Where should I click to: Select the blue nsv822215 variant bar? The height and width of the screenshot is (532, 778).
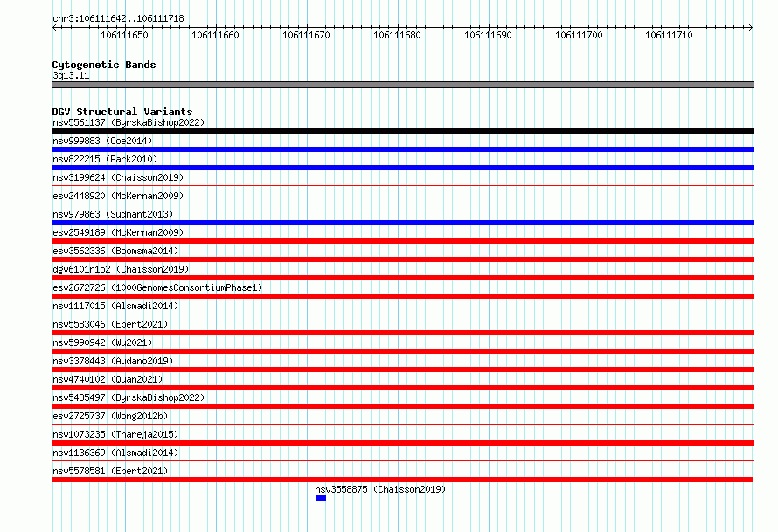(402, 168)
